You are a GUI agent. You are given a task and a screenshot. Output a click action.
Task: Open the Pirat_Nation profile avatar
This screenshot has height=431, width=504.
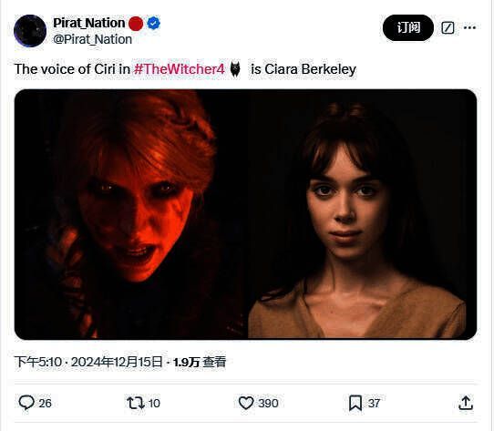[30, 31]
